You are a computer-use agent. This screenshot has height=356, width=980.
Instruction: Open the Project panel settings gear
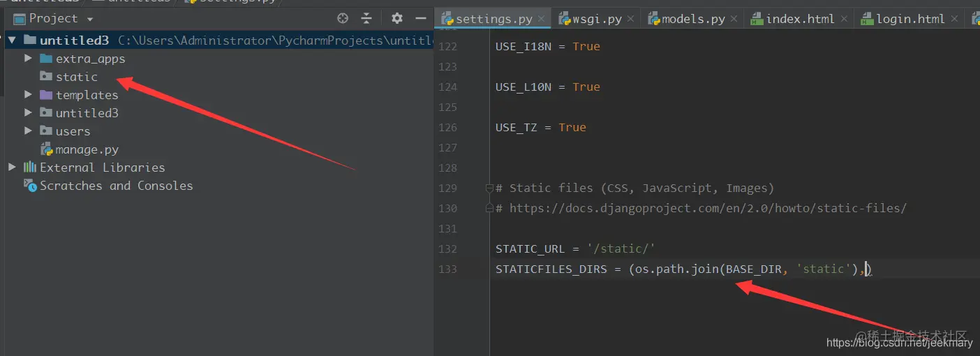(397, 19)
